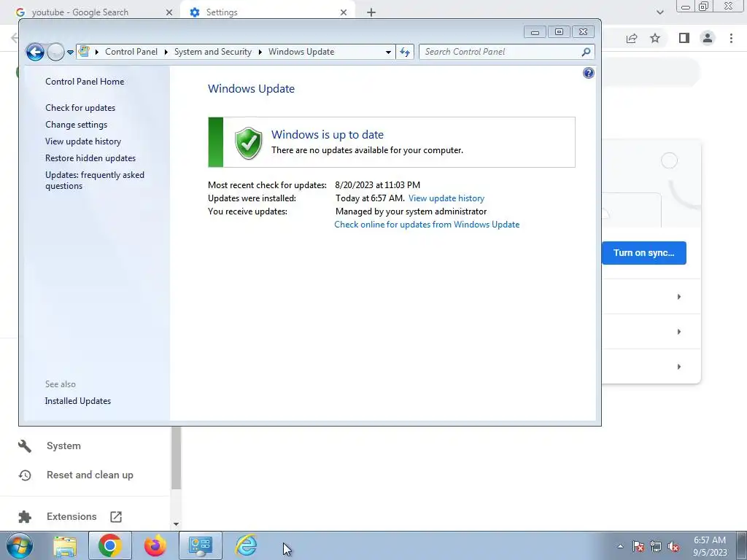Image resolution: width=747 pixels, height=560 pixels.
Task: Click Turn on sync button in Chrome
Action: (643, 253)
